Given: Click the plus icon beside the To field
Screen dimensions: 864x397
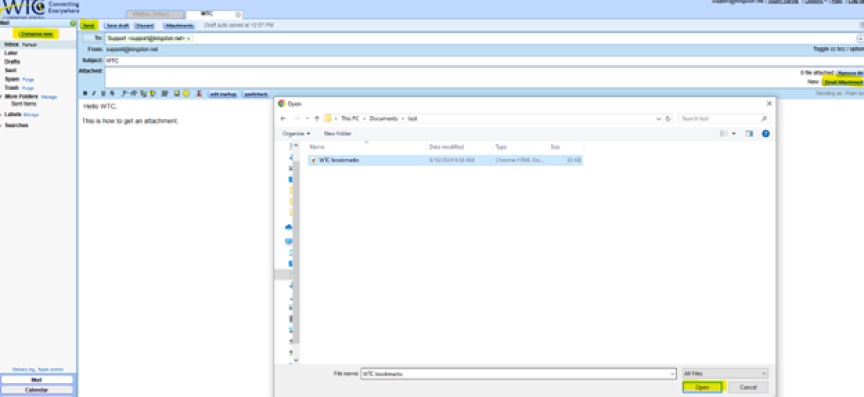Looking at the screenshot, I should point(860,39).
